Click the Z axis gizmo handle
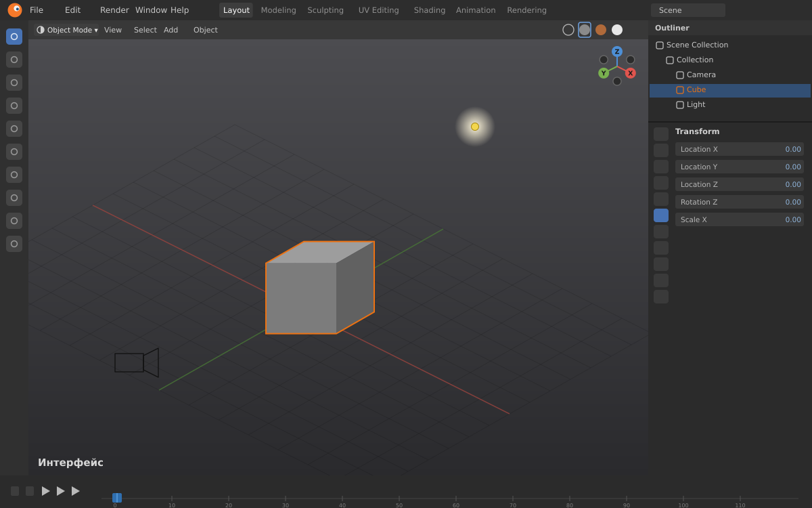 617,51
